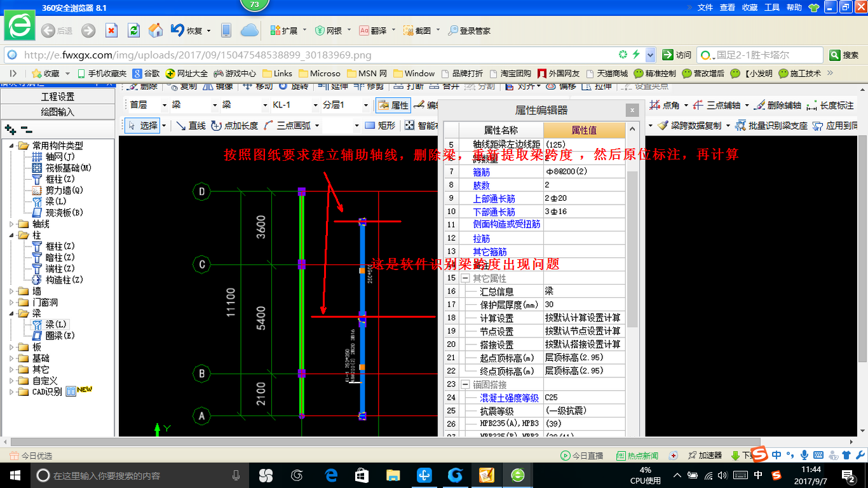Click the expand-all plus icon in tree panel
This screenshot has height=488, width=868.
(x=10, y=129)
